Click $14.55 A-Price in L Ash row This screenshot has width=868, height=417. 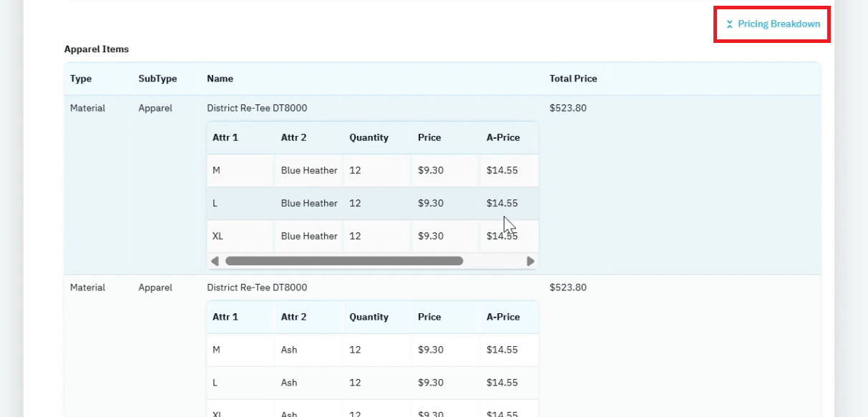coord(502,383)
